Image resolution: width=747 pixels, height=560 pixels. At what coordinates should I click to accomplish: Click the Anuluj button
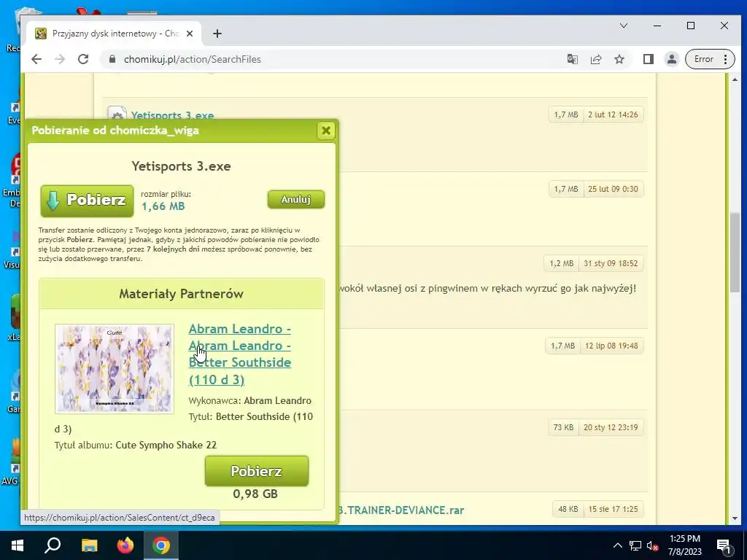click(x=296, y=199)
